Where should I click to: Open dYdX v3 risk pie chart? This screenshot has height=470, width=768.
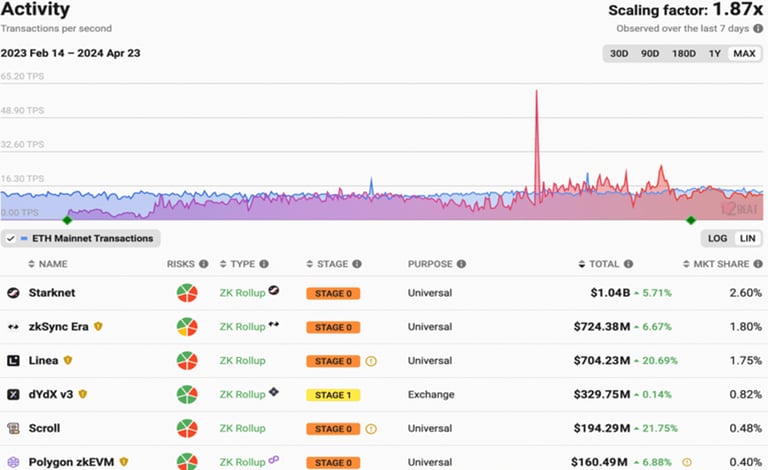(x=187, y=394)
